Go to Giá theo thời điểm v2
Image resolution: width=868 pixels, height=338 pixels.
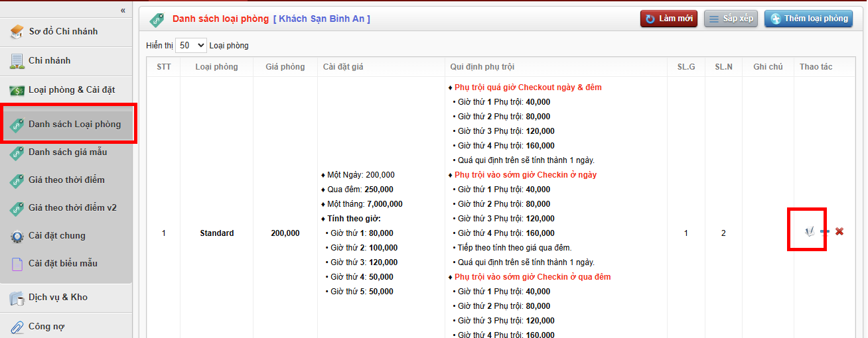tap(72, 208)
